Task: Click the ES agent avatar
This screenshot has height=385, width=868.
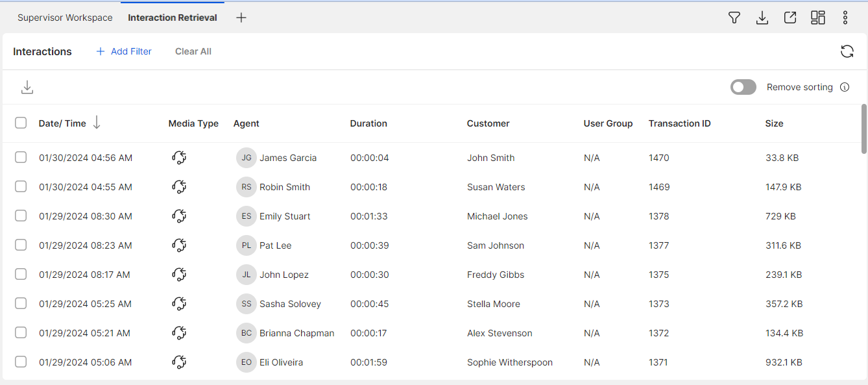Action: (x=247, y=216)
